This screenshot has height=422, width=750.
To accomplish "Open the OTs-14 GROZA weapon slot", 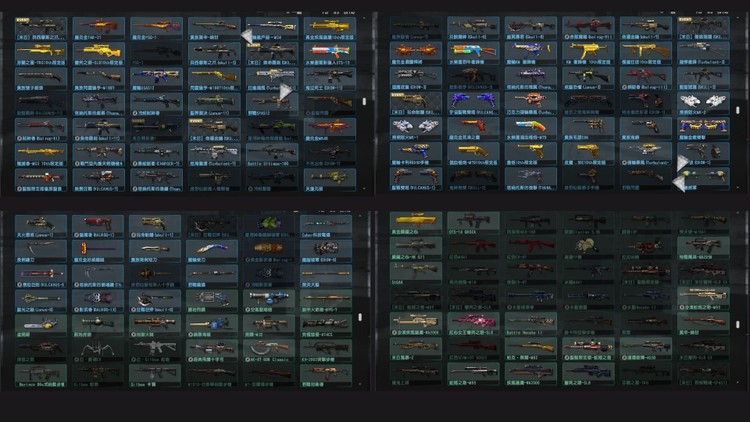I will click(473, 223).
